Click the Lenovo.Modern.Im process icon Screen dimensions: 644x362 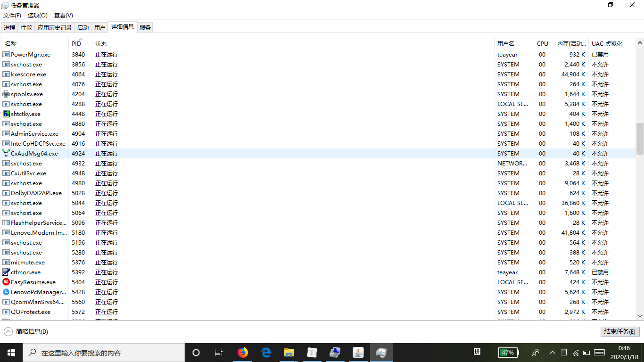(x=6, y=233)
